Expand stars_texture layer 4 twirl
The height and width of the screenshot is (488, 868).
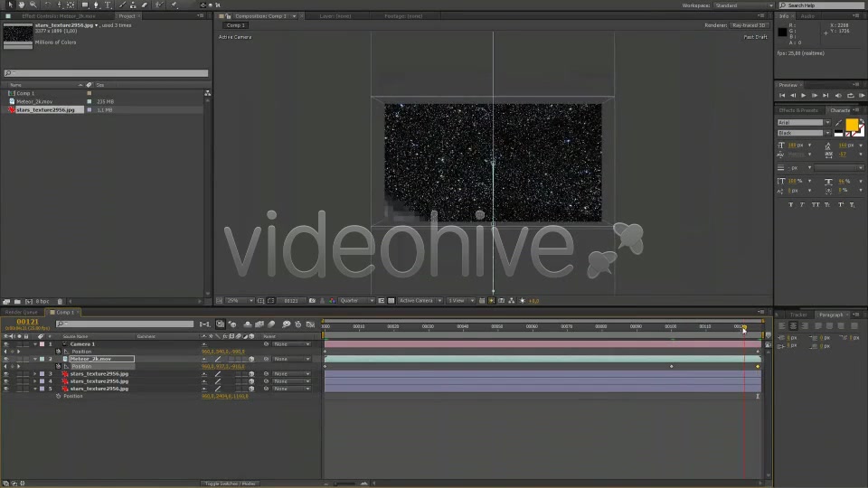coord(35,381)
